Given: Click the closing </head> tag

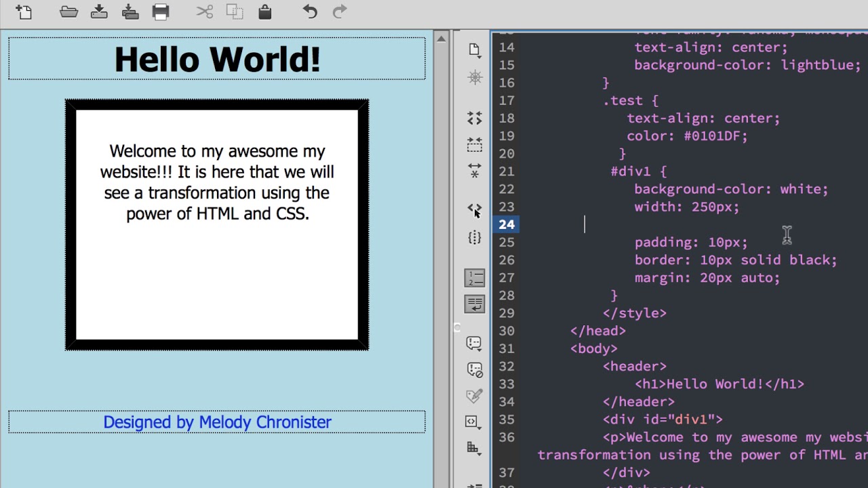Looking at the screenshot, I should (x=598, y=331).
